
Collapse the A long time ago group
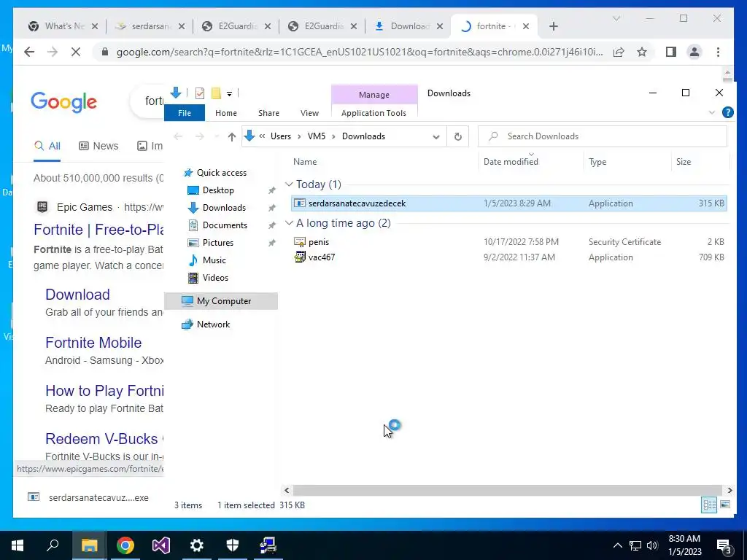[x=289, y=223]
